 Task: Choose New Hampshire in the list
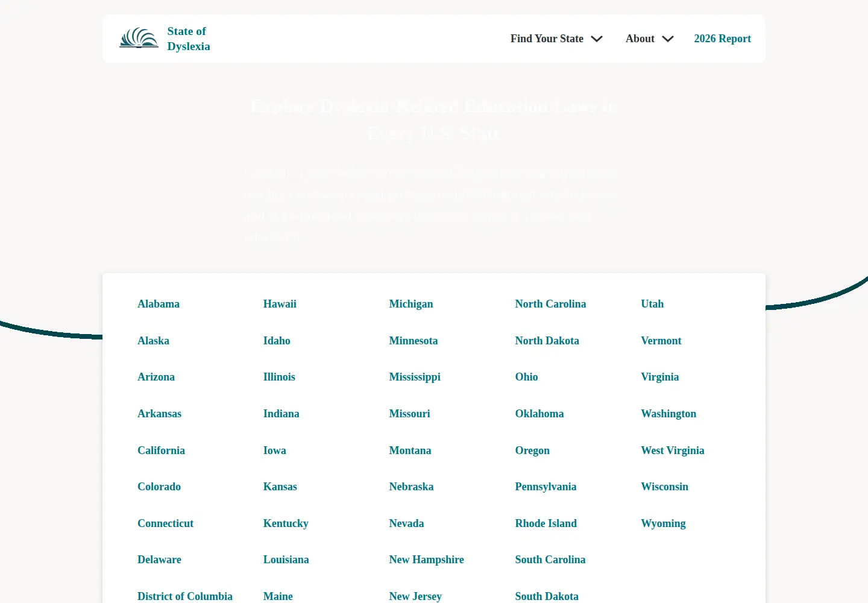(427, 560)
